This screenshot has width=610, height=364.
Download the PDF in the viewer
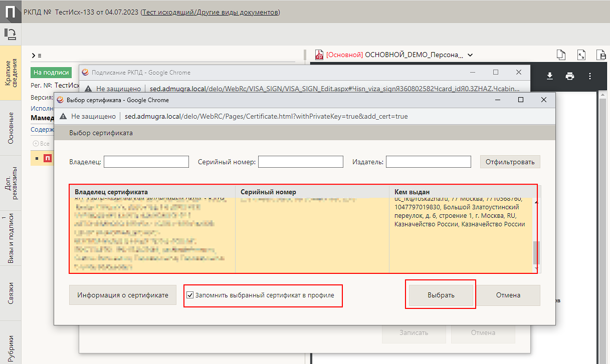point(550,76)
